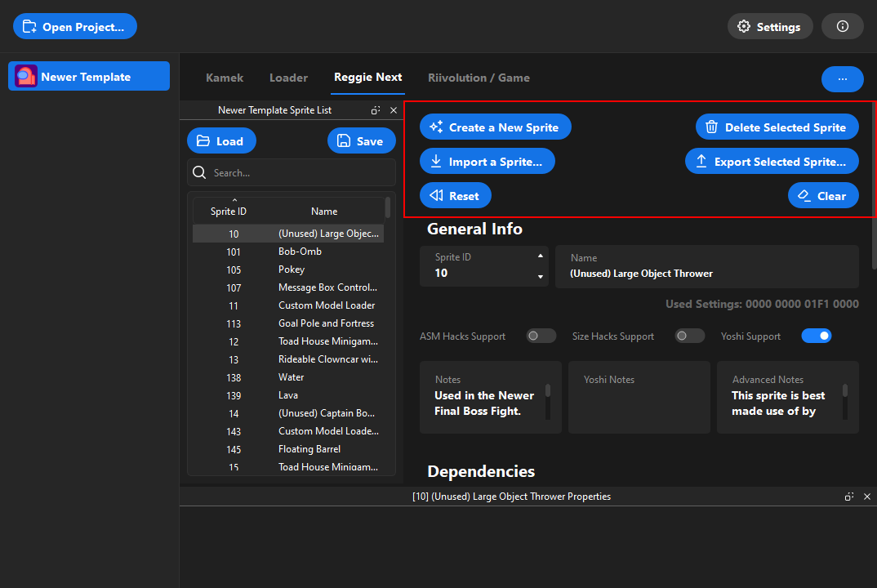The height and width of the screenshot is (588, 877).
Task: Close the Large Object Thrower Properties panel
Action: pyautogui.click(x=867, y=497)
